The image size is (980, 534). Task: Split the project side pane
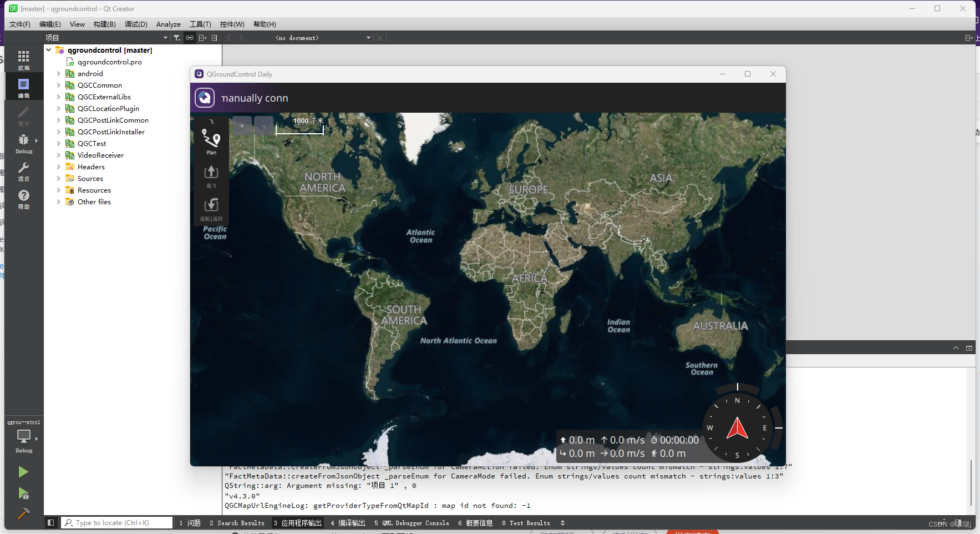(x=202, y=38)
